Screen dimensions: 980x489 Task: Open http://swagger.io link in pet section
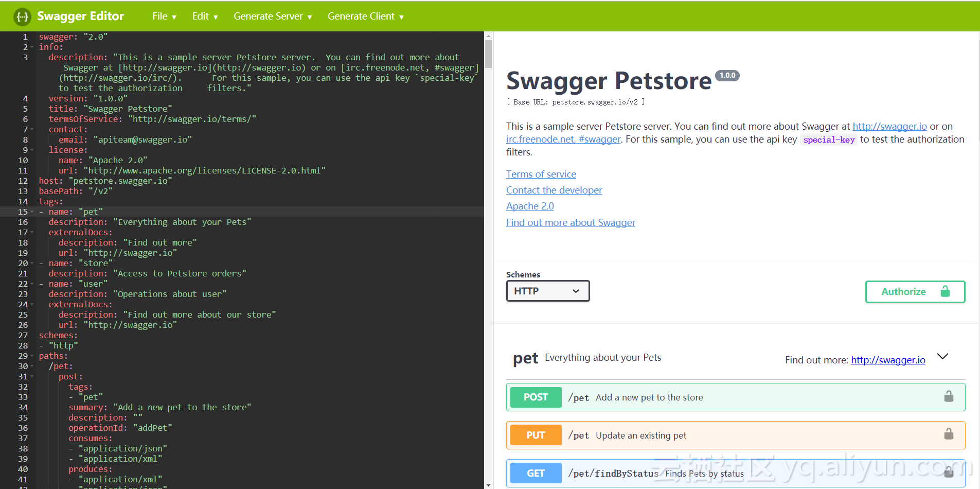[888, 360]
